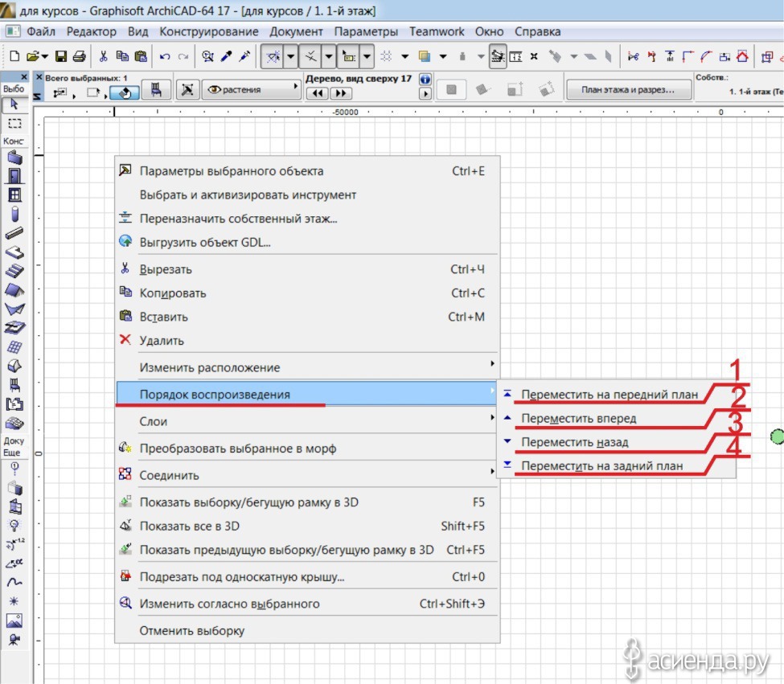Screen dimensions: 784x684
Task: Select the Mesh tool
Action: [14, 424]
